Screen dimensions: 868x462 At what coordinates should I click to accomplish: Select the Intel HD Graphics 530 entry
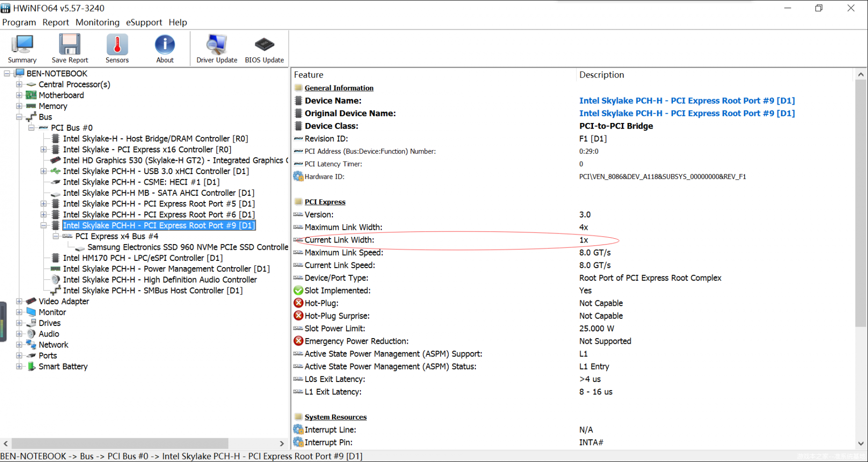(x=176, y=160)
